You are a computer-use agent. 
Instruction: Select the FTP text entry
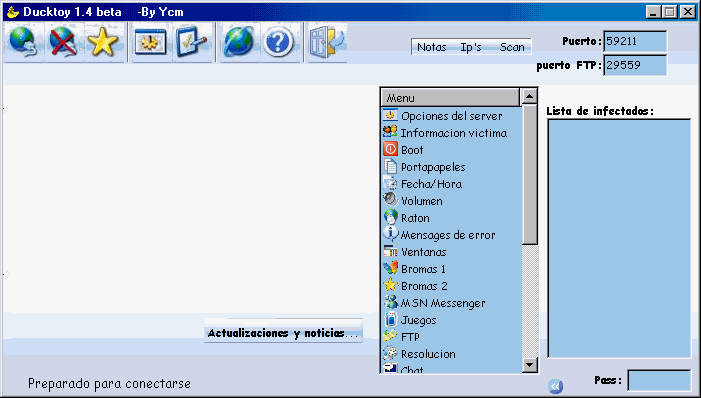[410, 337]
